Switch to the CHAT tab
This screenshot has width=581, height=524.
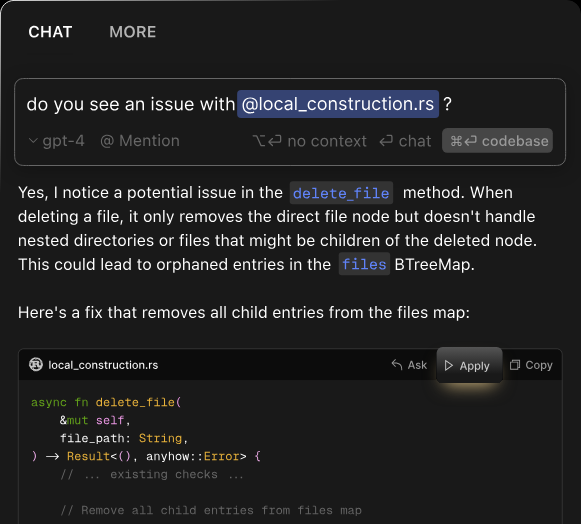pos(50,32)
